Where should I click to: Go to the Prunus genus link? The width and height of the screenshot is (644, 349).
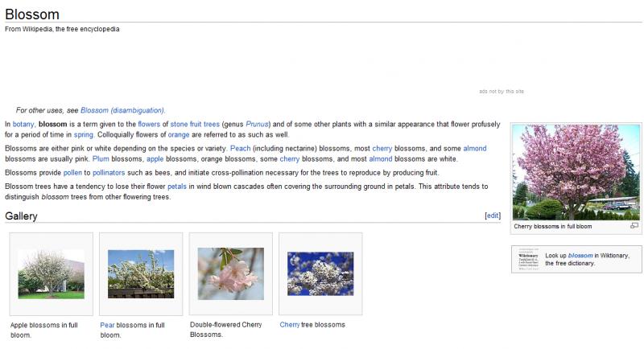coord(257,125)
